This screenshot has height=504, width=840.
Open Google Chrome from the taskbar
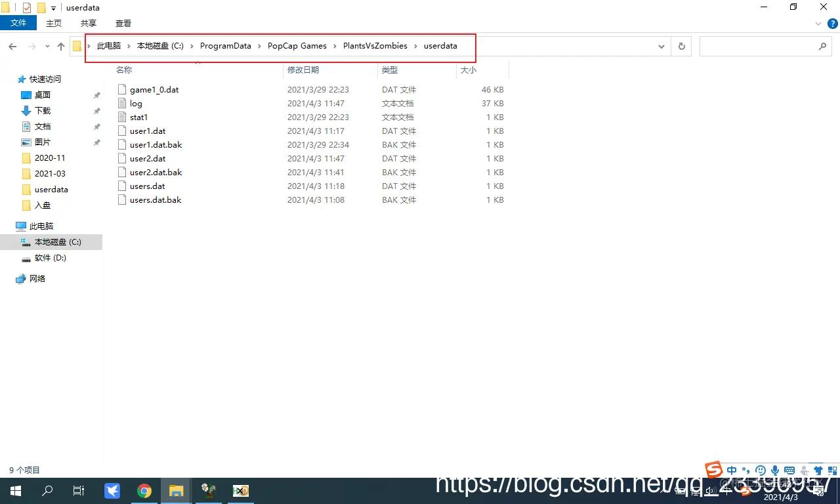[x=144, y=490]
